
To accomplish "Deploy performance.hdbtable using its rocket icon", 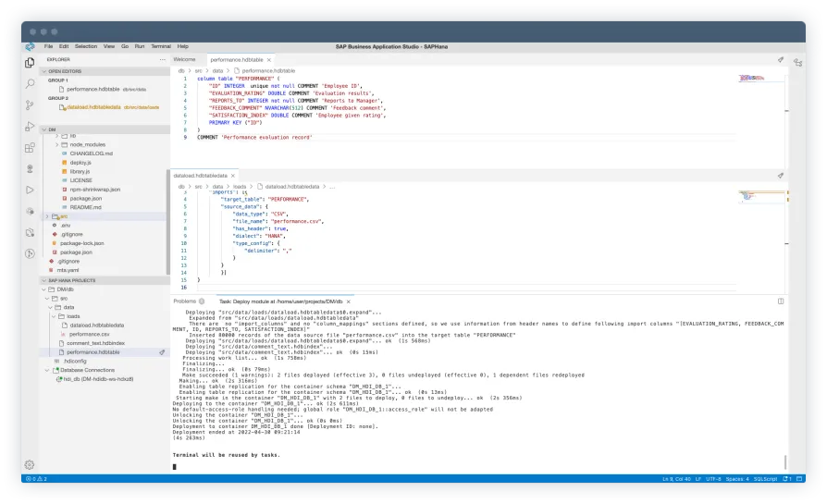I will pos(162,352).
